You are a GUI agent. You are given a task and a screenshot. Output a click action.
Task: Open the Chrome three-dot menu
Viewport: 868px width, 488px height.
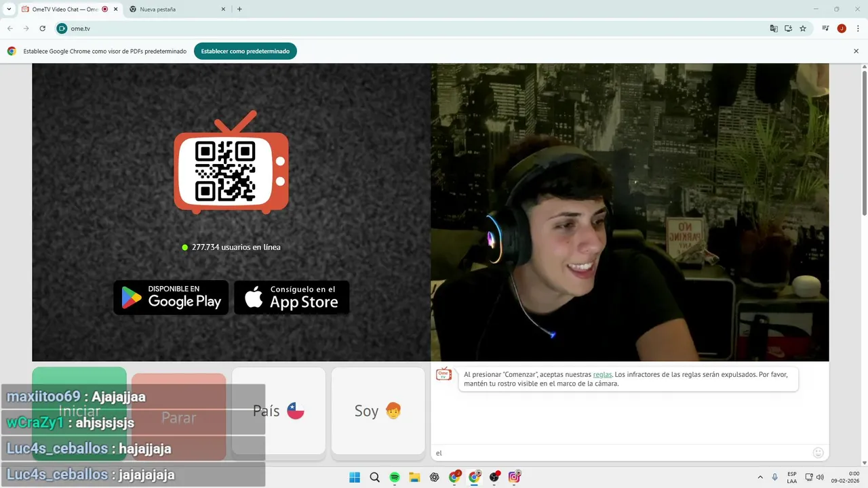click(856, 28)
